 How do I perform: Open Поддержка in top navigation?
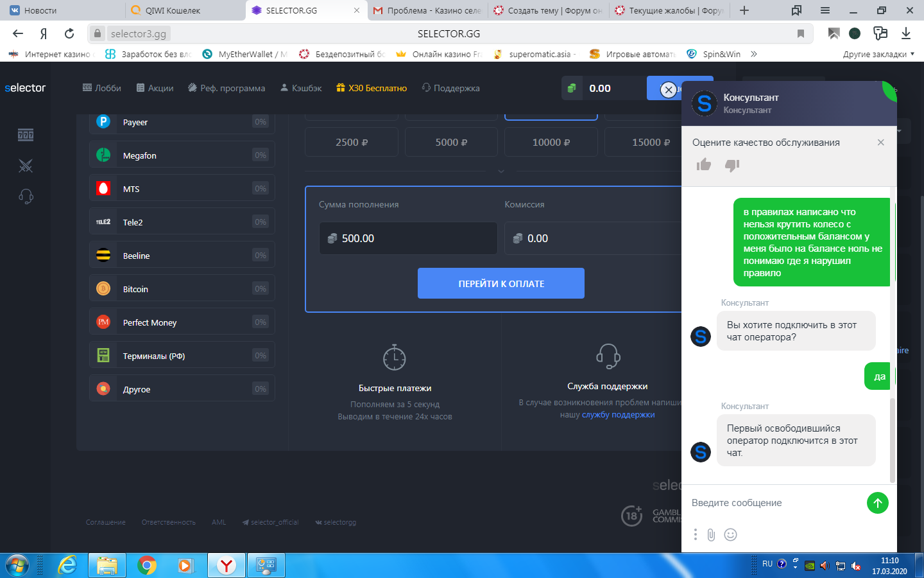tap(450, 88)
